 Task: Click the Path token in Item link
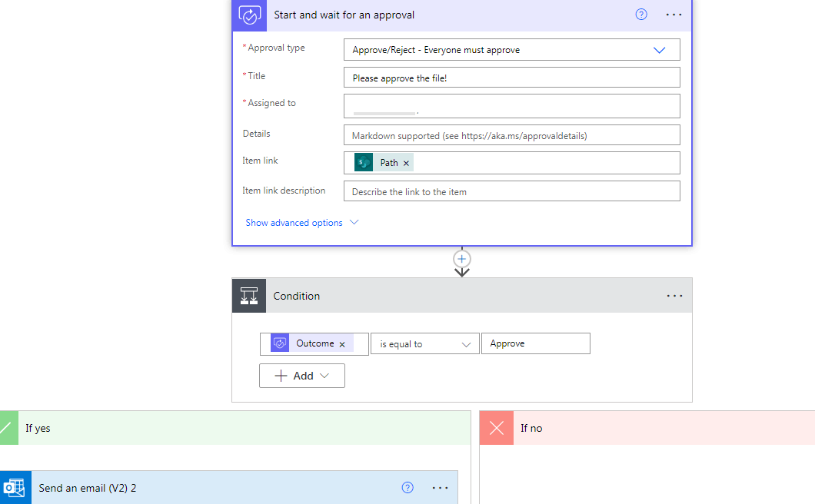[384, 163]
